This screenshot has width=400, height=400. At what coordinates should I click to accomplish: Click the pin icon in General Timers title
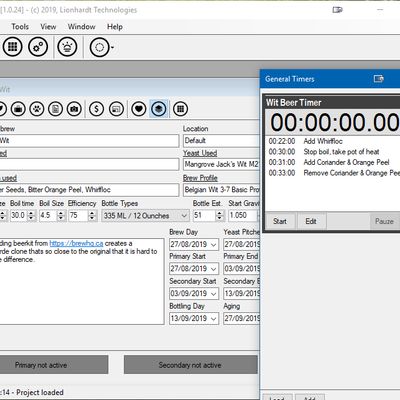[x=379, y=79]
